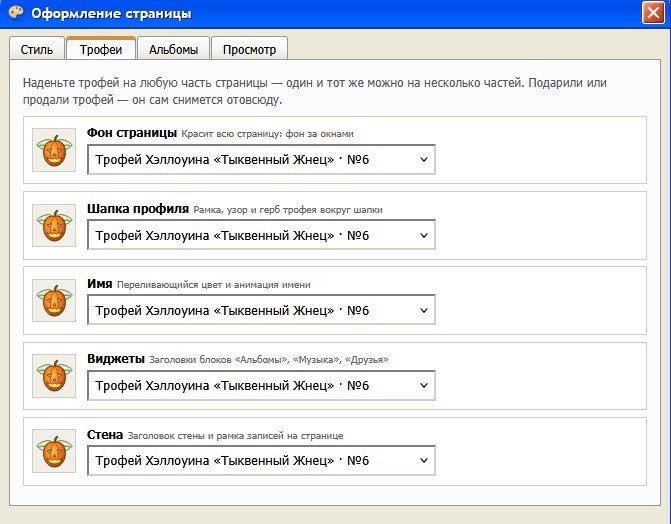
Task: Open the Шапка профиля trophy dropdown
Action: [x=261, y=235]
